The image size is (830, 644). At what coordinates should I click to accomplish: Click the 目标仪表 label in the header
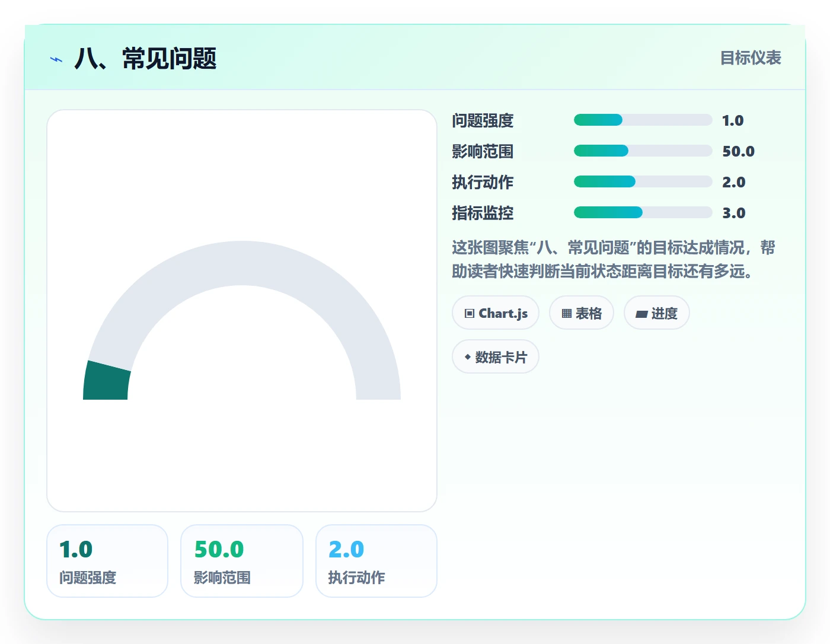pos(751,58)
